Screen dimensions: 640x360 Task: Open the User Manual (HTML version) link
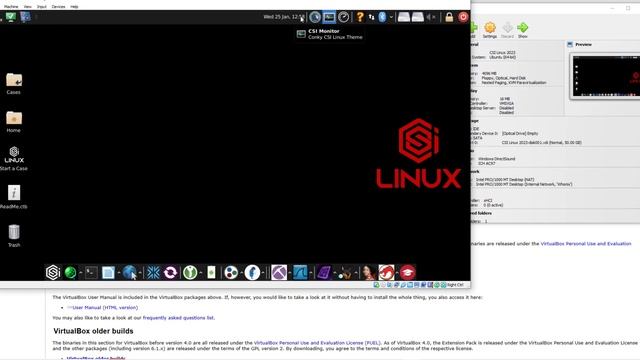[105, 307]
